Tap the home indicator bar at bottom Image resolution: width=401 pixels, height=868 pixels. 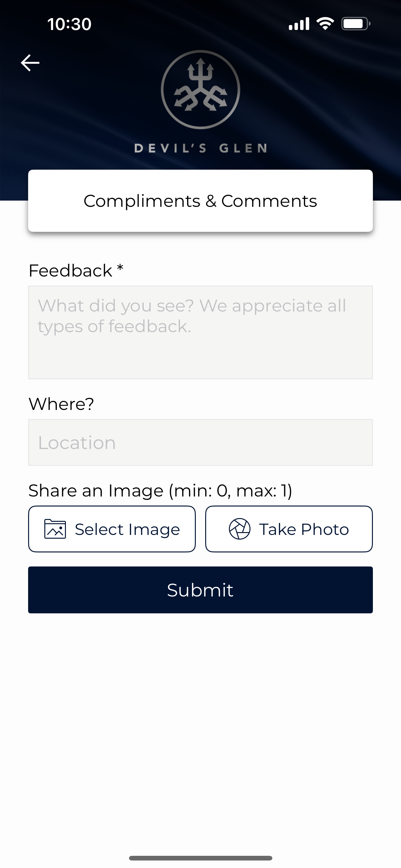click(x=200, y=858)
